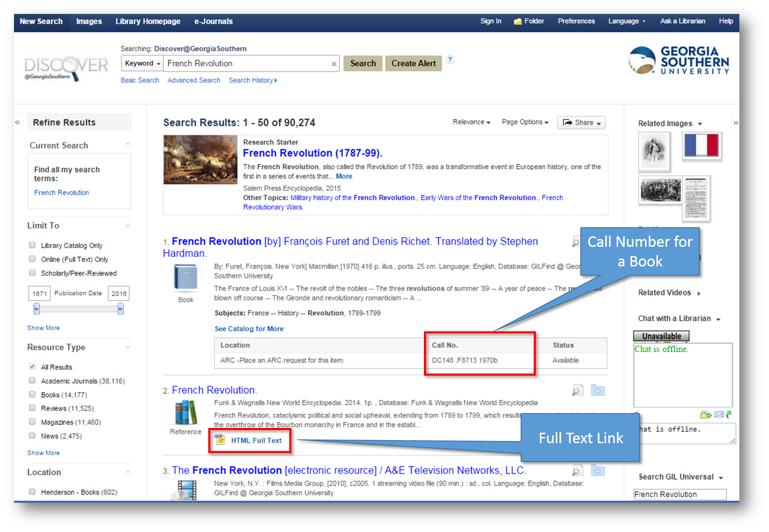Add result 3 to folder with the plus icon
769x532 pixels.
pos(598,471)
